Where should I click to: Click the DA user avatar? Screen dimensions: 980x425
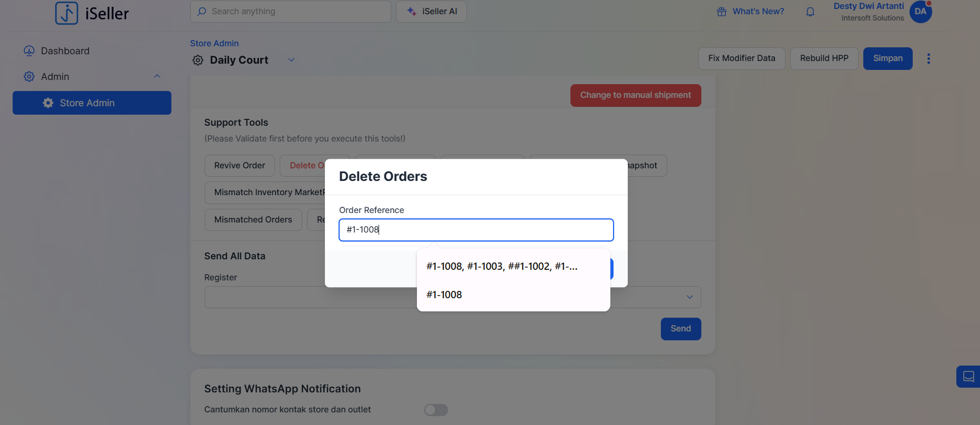920,12
